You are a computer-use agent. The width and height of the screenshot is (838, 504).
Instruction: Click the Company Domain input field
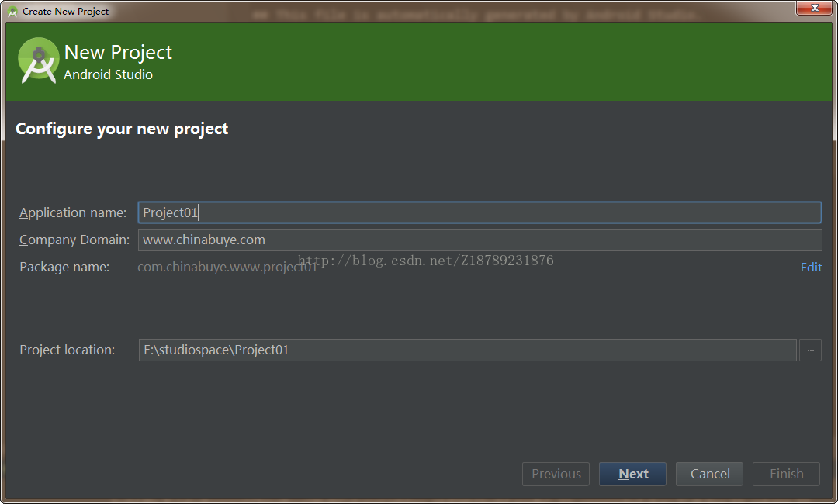pyautogui.click(x=480, y=240)
